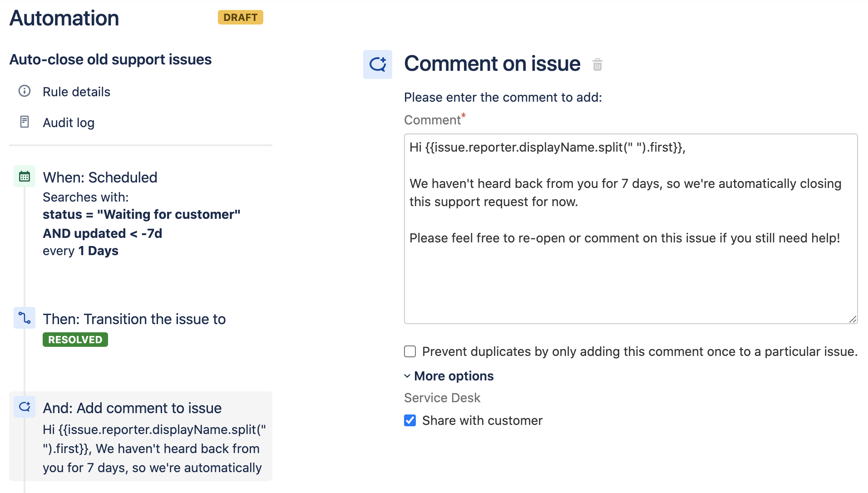The width and height of the screenshot is (868, 493).
Task: Click the Add comment action icon in sidebar
Action: [25, 407]
